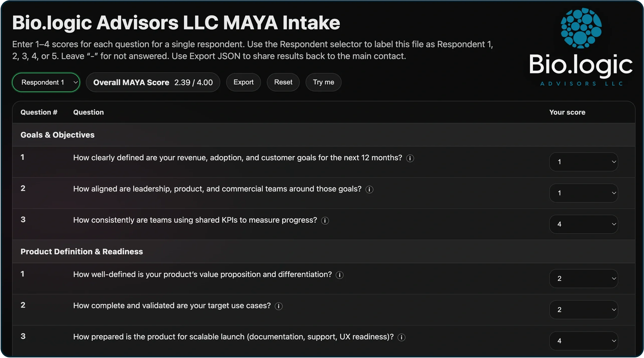Select score dropdown for target use cases
This screenshot has width=644, height=358.
[x=583, y=310]
